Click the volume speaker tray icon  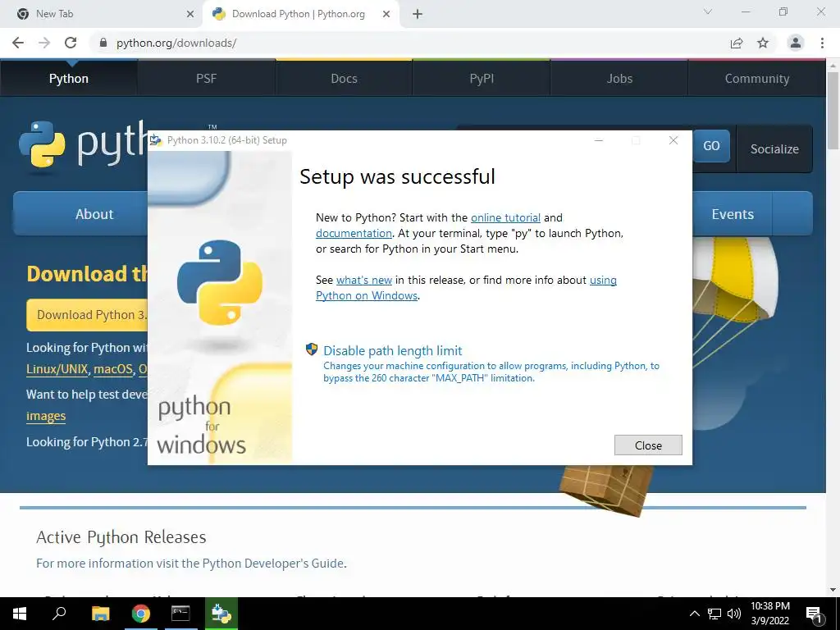click(734, 614)
